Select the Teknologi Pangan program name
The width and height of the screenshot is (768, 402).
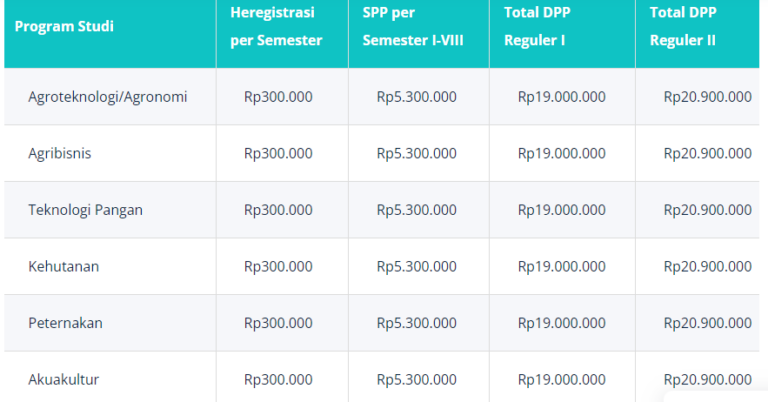click(86, 210)
